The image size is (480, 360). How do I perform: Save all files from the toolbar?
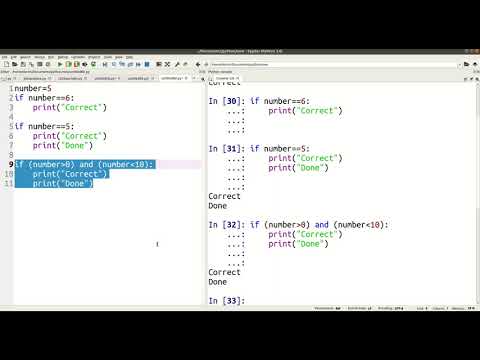coord(31,64)
